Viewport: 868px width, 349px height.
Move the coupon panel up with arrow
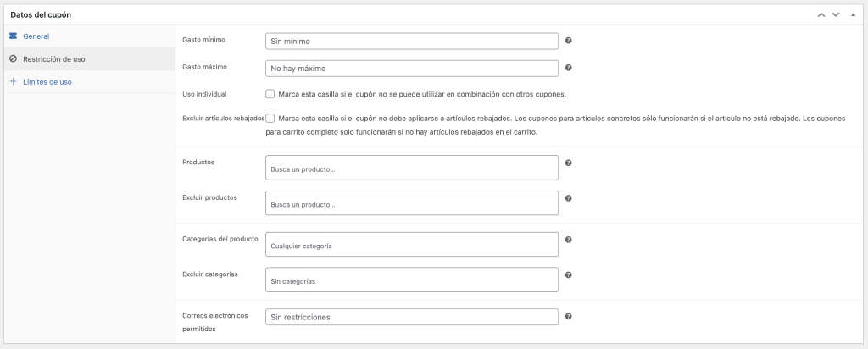pyautogui.click(x=821, y=15)
